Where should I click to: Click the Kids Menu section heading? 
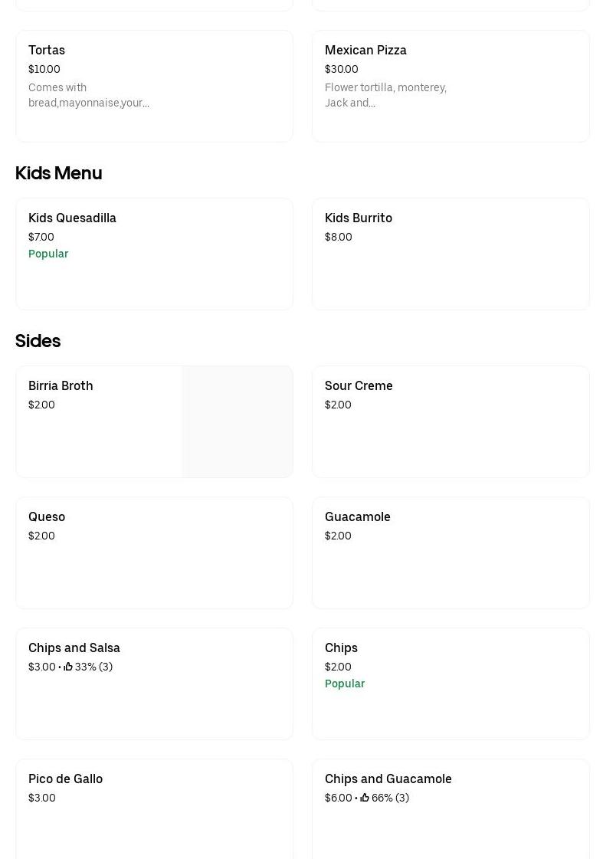coord(59,173)
